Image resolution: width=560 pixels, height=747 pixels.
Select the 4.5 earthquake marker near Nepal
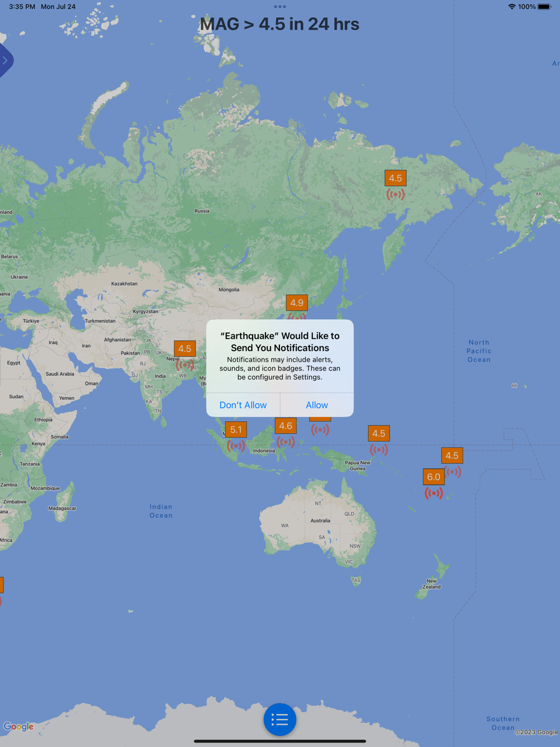coord(185,349)
